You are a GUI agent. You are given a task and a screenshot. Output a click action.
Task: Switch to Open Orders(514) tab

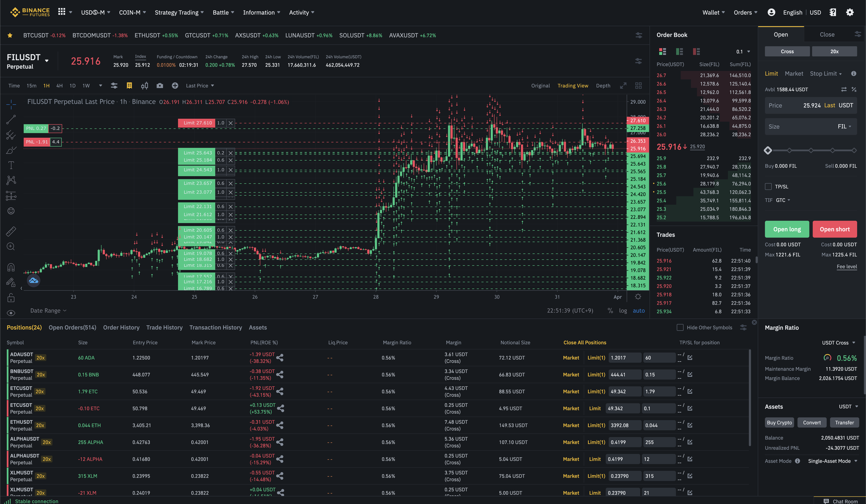pos(72,328)
